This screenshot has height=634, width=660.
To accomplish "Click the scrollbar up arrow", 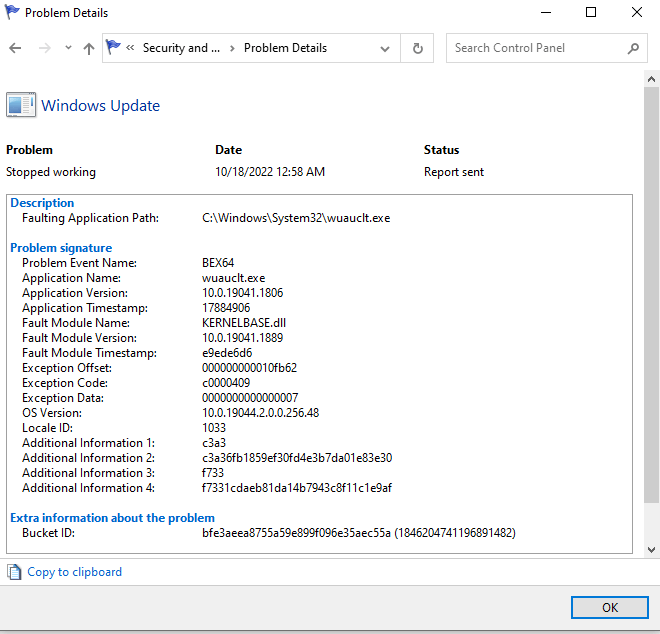I will [x=651, y=79].
